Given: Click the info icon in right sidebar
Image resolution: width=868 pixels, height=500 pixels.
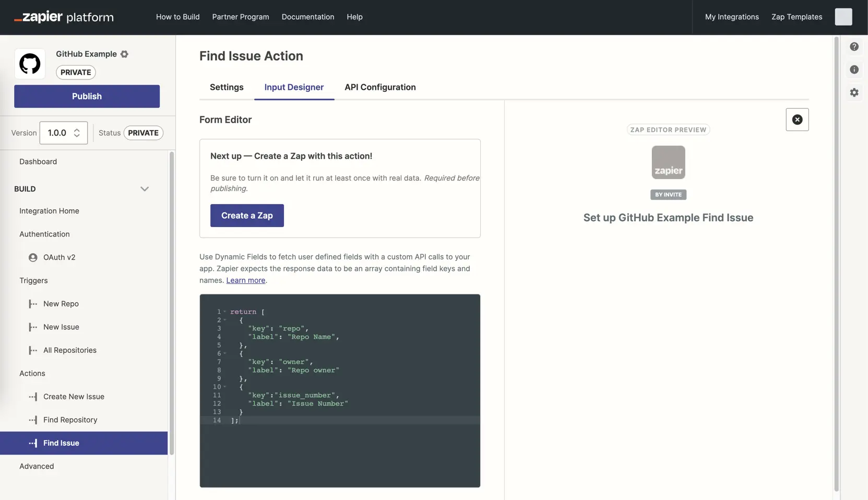Looking at the screenshot, I should pos(854,69).
